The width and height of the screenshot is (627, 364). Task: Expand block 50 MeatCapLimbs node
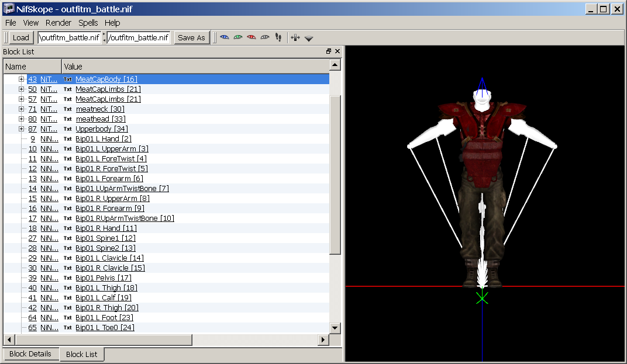point(21,89)
